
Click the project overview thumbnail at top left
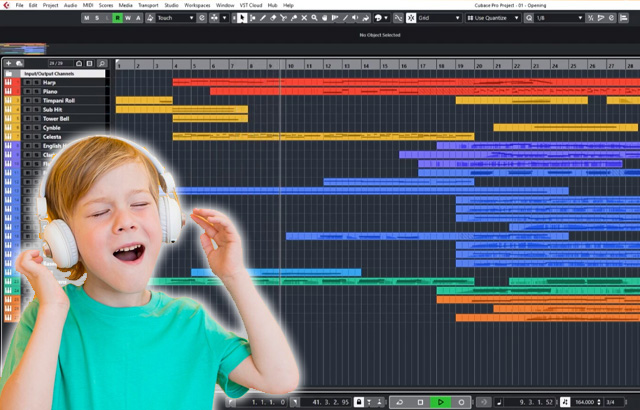(x=23, y=49)
